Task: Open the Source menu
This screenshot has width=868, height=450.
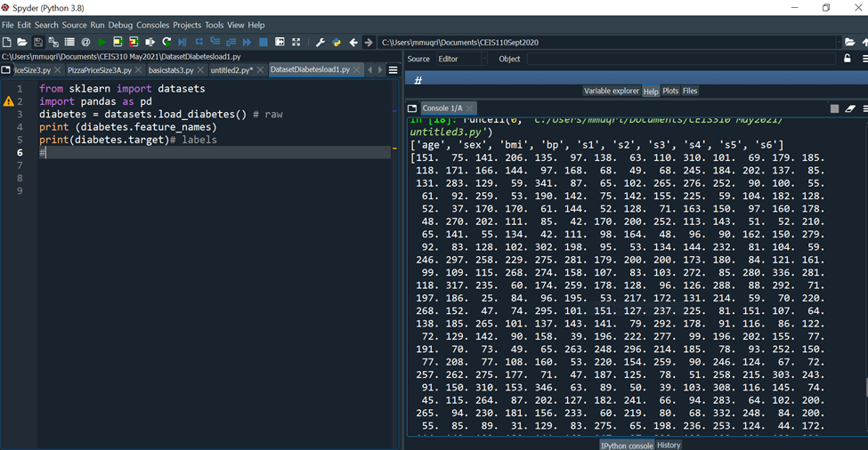Action: tap(74, 25)
